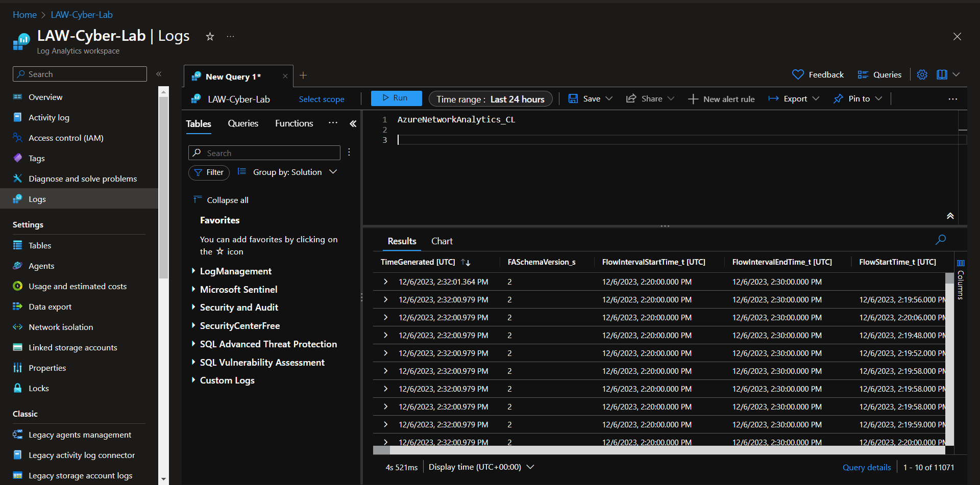This screenshot has width=980, height=485.
Task: Expand the Custom Logs group
Action: click(x=193, y=380)
